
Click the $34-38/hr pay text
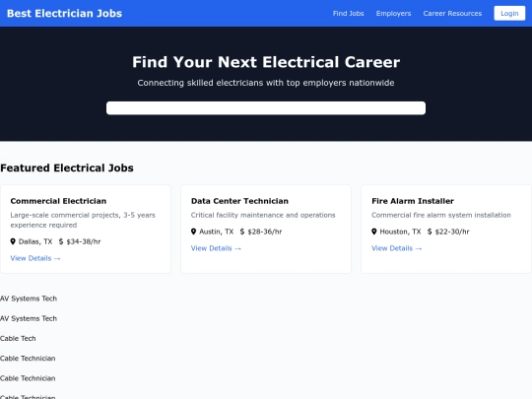click(84, 241)
